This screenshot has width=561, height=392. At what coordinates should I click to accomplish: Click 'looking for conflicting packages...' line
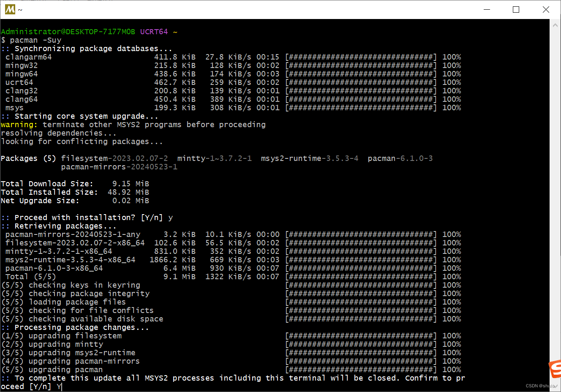click(82, 142)
